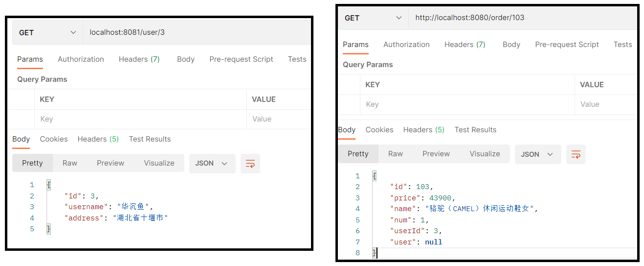Toggle word wrap icon in right Postman window
The width and height of the screenshot is (644, 266).
(x=576, y=154)
